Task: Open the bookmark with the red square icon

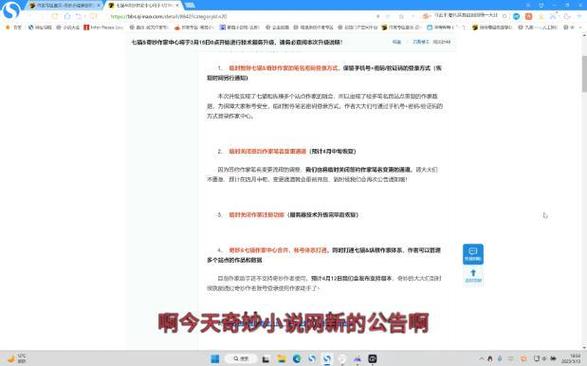Action: point(103,27)
